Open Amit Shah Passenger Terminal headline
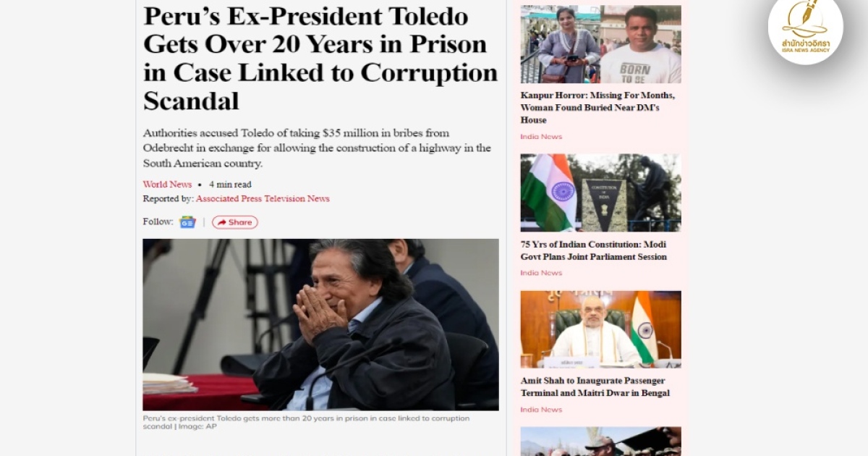This screenshot has width=868, height=456. pyautogui.click(x=595, y=387)
